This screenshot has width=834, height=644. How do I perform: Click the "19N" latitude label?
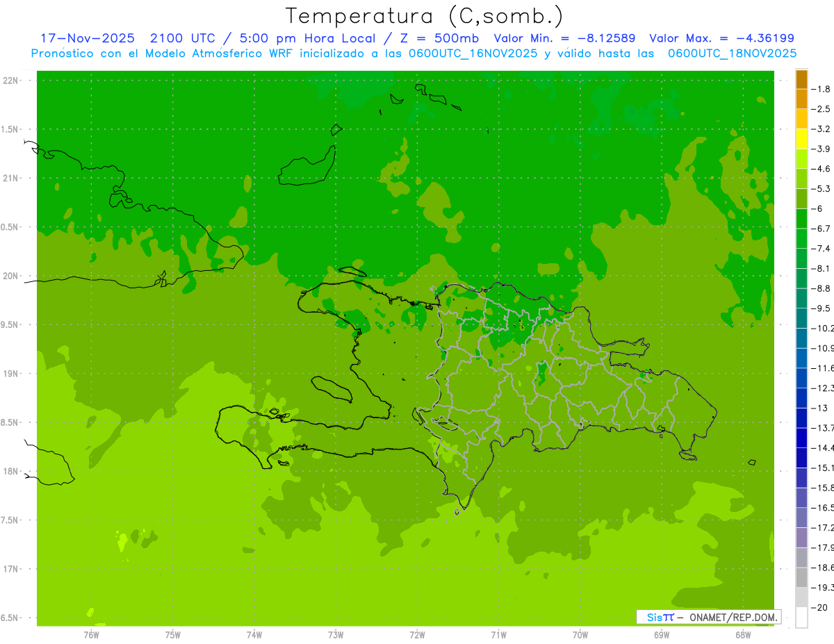(x=12, y=374)
